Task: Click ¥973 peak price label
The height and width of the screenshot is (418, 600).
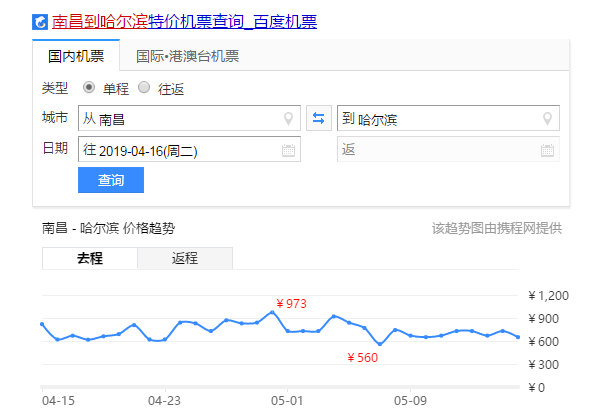Action: pos(292,304)
